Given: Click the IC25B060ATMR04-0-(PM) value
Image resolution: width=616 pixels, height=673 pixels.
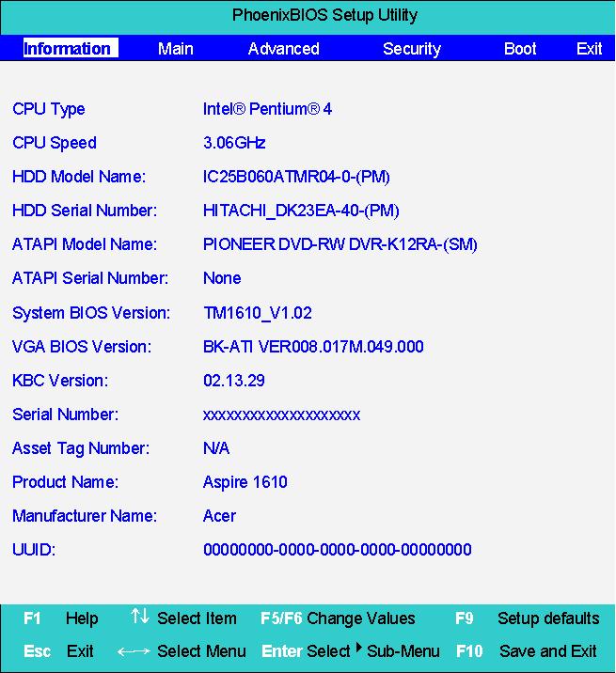Looking at the screenshot, I should [x=296, y=177].
